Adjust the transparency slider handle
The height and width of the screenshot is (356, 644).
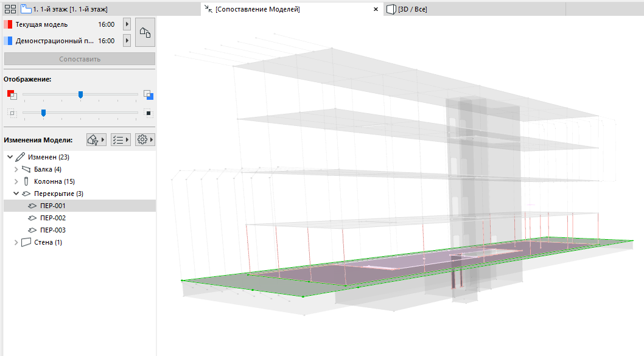click(x=43, y=113)
